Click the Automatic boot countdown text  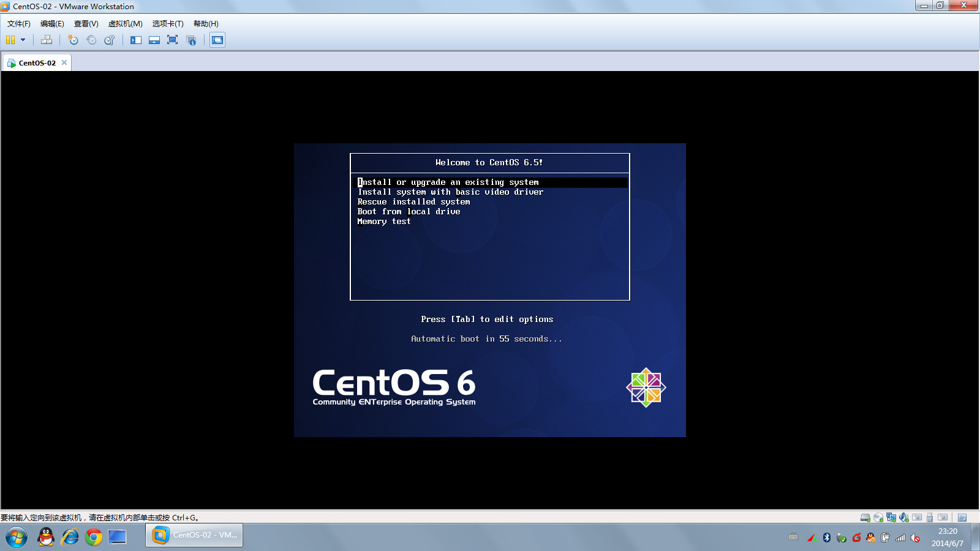(x=486, y=339)
